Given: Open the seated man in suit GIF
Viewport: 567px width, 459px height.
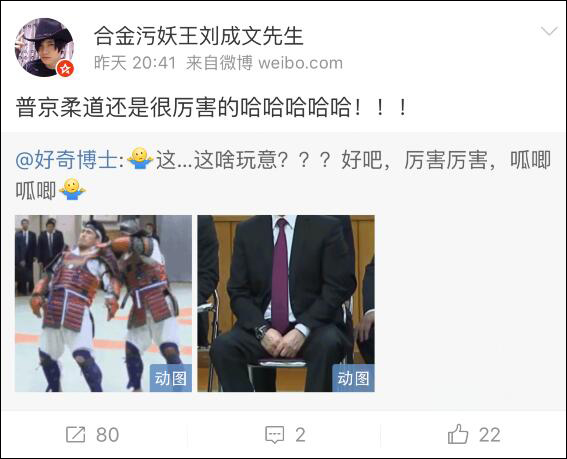Looking at the screenshot, I should click(x=286, y=303).
